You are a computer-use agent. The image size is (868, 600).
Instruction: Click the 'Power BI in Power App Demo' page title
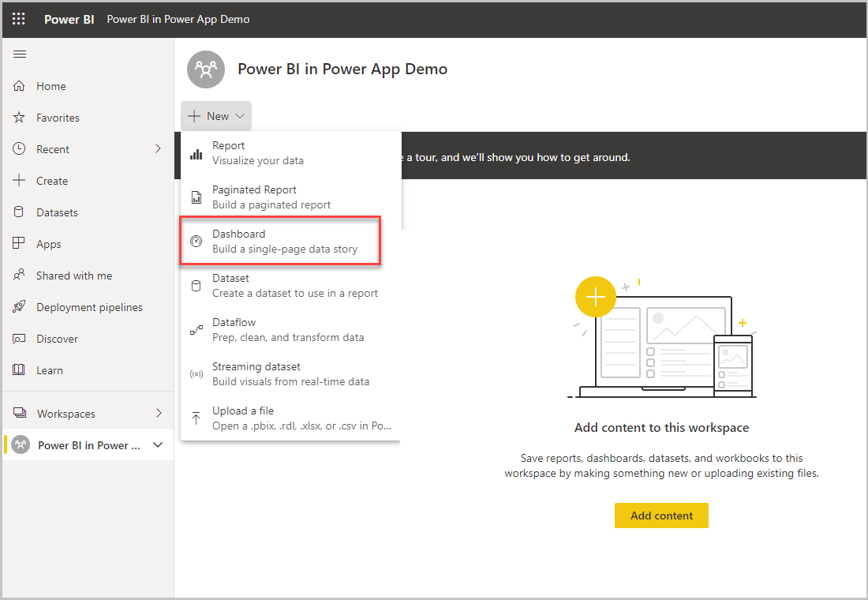pyautogui.click(x=342, y=69)
